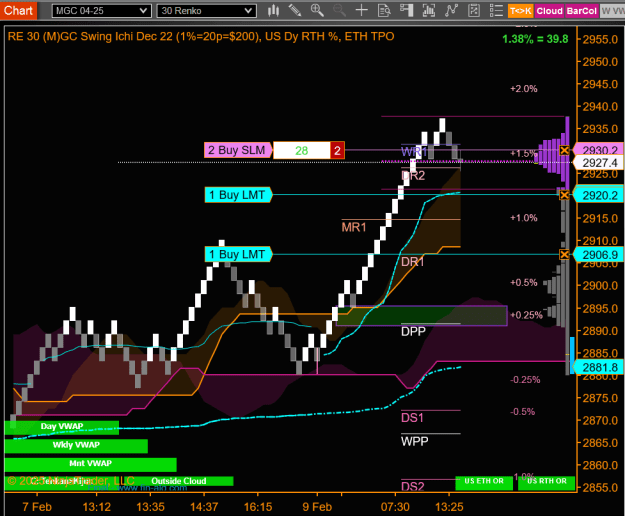Toggle the Chart Trader panel icon
Image resolution: width=625 pixels, height=516 pixels.
click(406, 11)
